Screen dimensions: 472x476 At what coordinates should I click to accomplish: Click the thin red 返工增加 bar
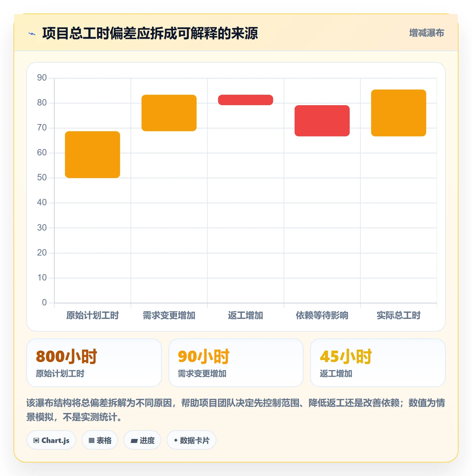pyautogui.click(x=245, y=100)
